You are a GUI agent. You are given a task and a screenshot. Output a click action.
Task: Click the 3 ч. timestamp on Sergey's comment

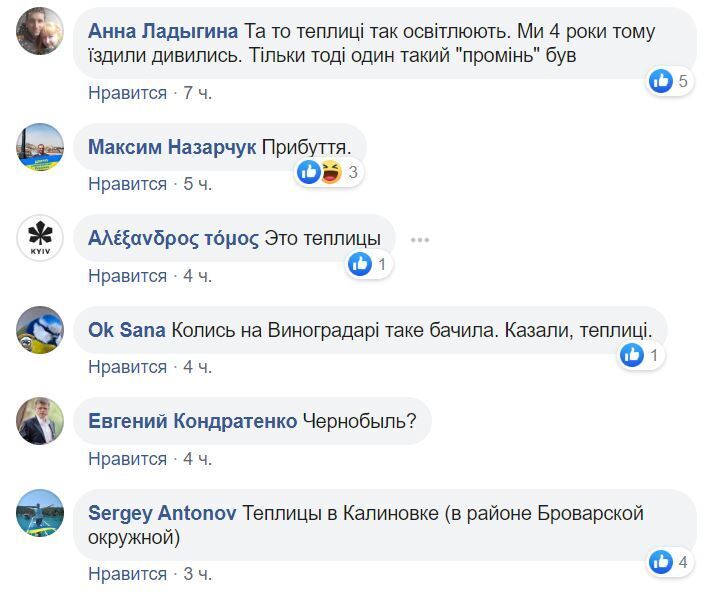198,574
